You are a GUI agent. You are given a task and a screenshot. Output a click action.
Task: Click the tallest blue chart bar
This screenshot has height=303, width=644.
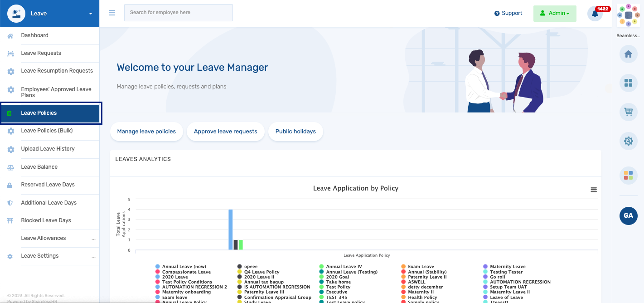230,230
